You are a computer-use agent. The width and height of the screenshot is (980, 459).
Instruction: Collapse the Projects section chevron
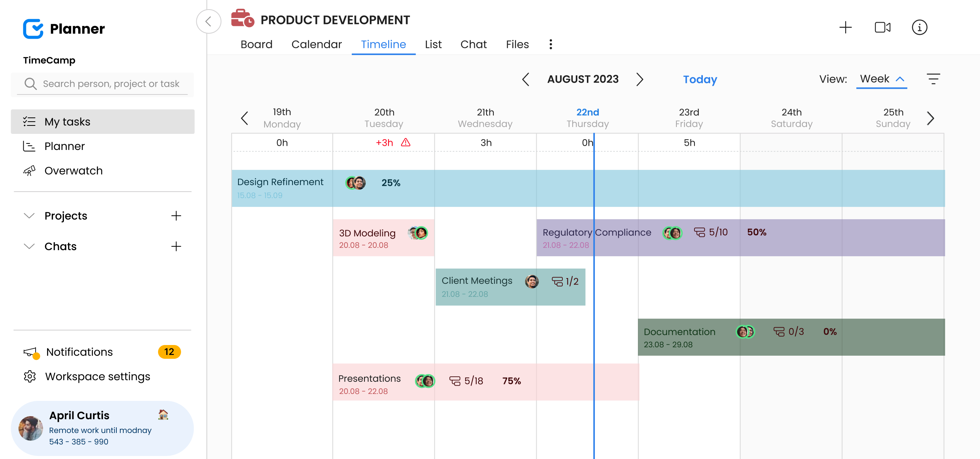click(x=29, y=216)
